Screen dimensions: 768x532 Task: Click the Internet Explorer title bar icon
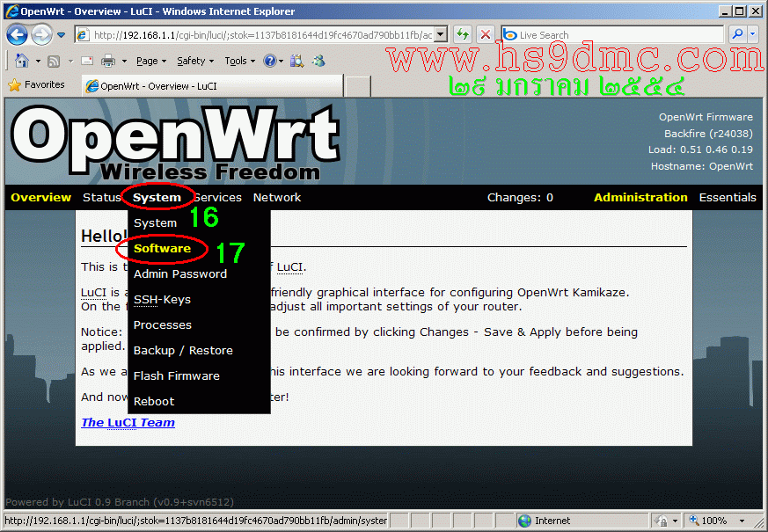(x=12, y=11)
